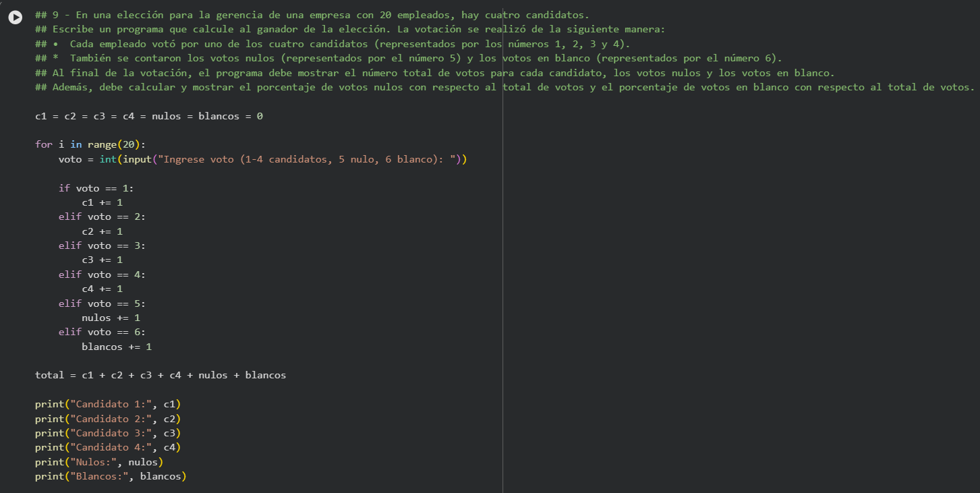Click the first comment line starting "## 9 -"
The height and width of the screenshot is (493, 980).
(310, 15)
